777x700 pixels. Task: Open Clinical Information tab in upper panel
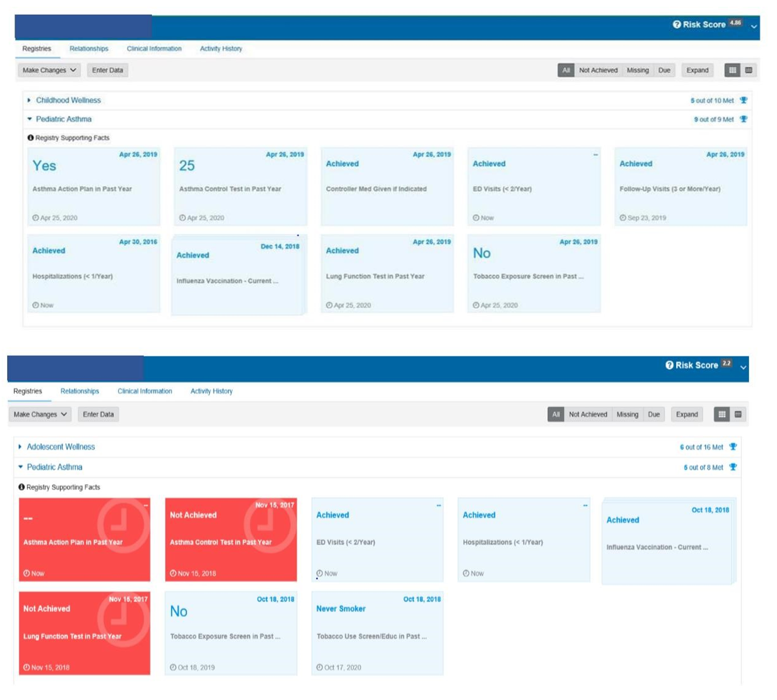[x=154, y=48]
